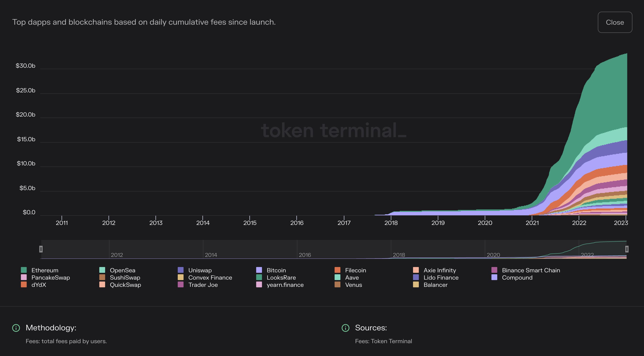Toggle the Binance Smart Chain series
Image resolution: width=644 pixels, height=356 pixels.
[x=530, y=270]
